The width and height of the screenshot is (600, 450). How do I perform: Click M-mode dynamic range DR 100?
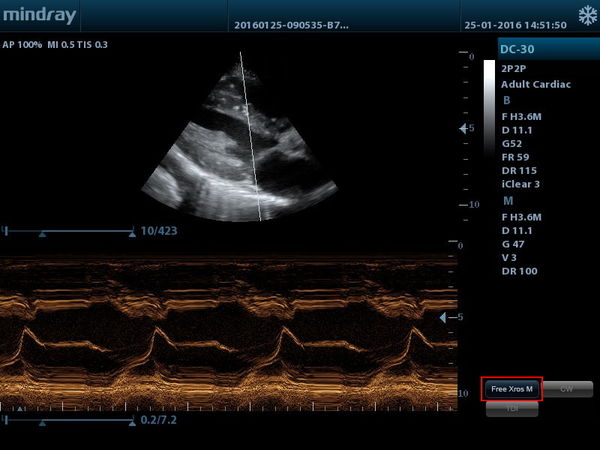519,271
